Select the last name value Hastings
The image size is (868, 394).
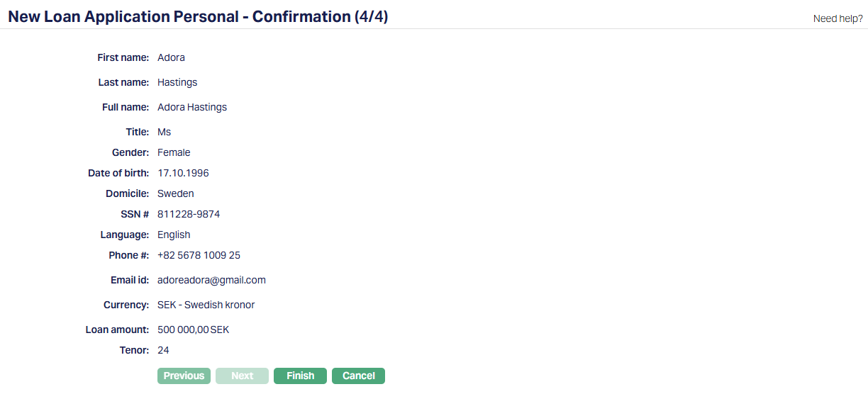177,82
